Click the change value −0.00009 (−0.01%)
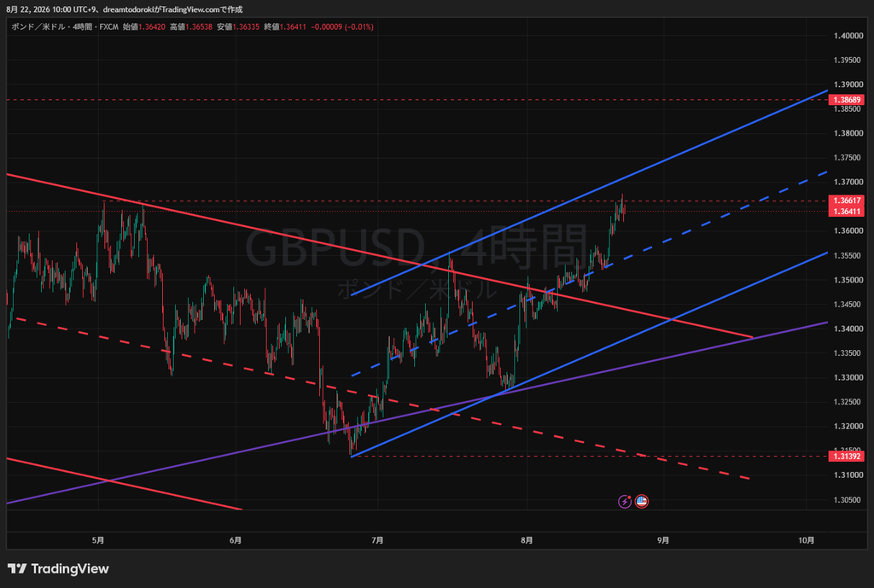This screenshot has height=588, width=874. tap(342, 26)
